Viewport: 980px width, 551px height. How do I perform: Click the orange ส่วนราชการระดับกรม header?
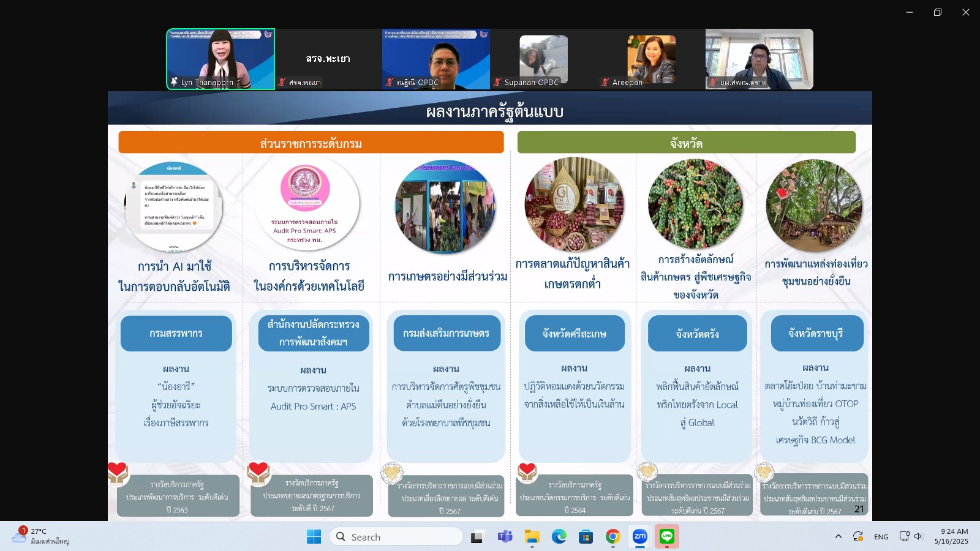tap(311, 143)
